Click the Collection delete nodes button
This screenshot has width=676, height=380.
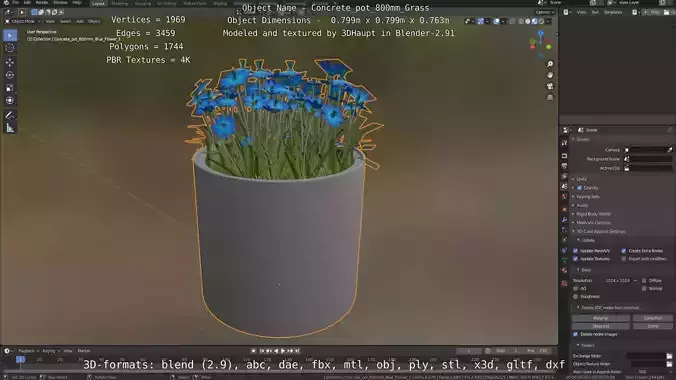653,318
